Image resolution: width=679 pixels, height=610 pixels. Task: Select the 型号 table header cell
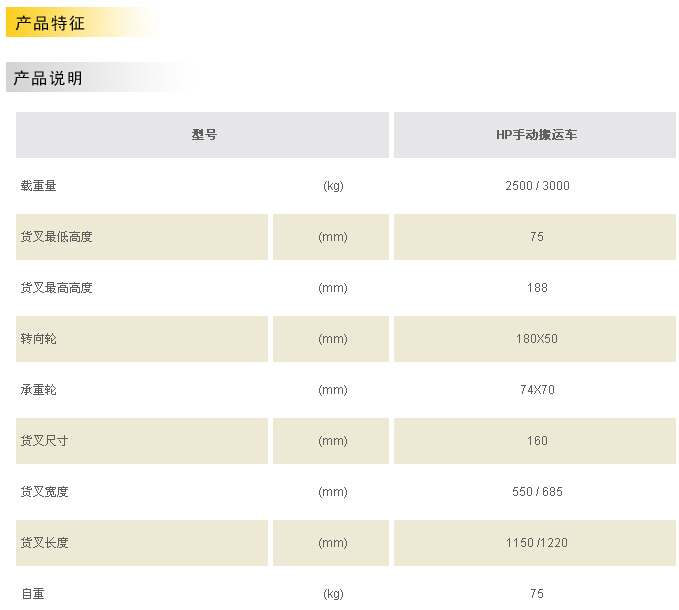coord(202,135)
